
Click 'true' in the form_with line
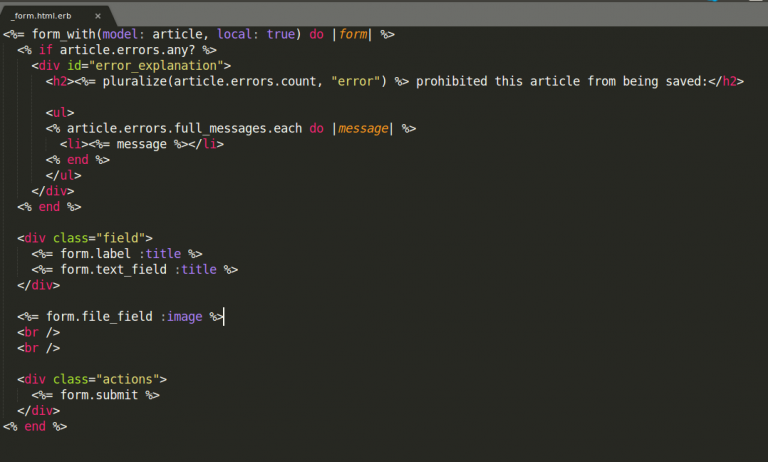(x=281, y=34)
